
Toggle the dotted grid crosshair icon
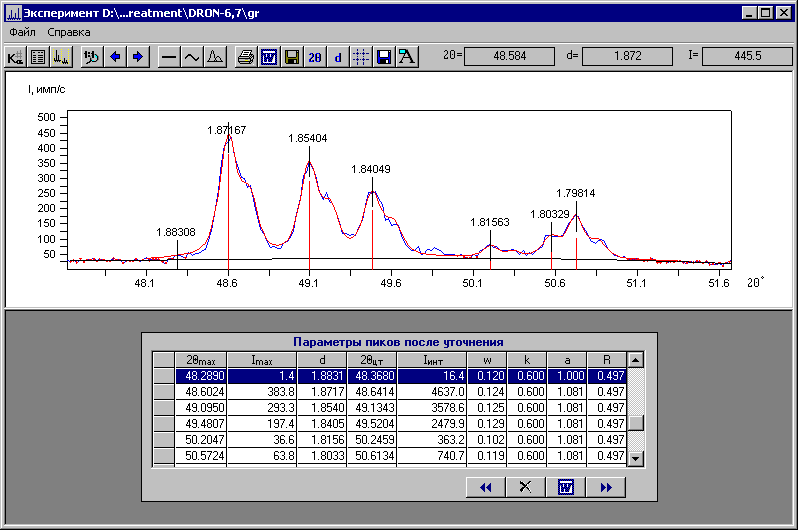(x=360, y=57)
